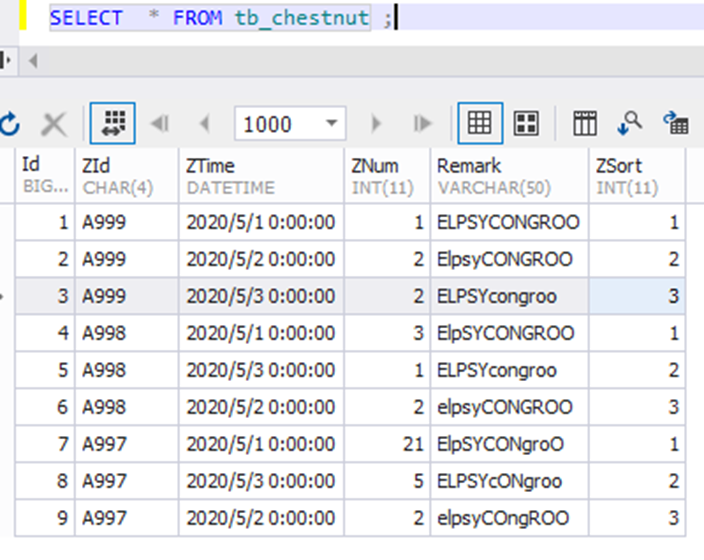Click the Remark column header
The image size is (704, 560).
coord(510,176)
